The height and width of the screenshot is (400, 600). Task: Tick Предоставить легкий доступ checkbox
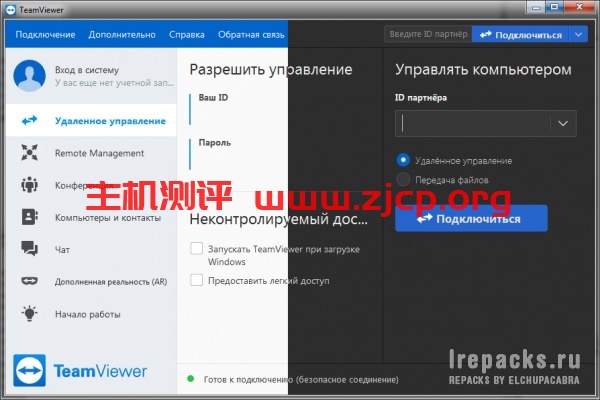(196, 280)
